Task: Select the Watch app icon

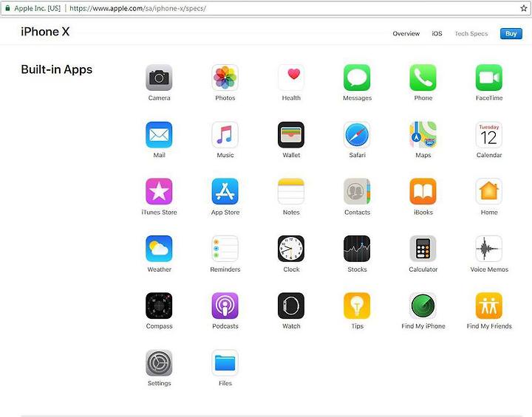Action: 291,306
